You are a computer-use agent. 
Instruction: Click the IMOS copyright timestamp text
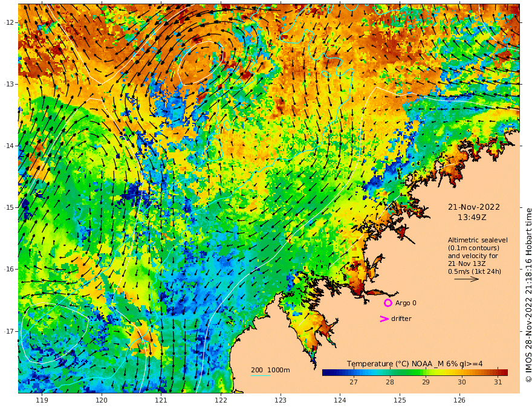pyautogui.click(x=528, y=295)
